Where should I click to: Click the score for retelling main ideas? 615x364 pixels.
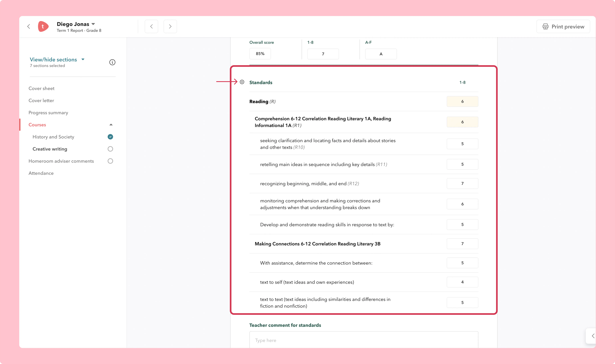coord(463,164)
